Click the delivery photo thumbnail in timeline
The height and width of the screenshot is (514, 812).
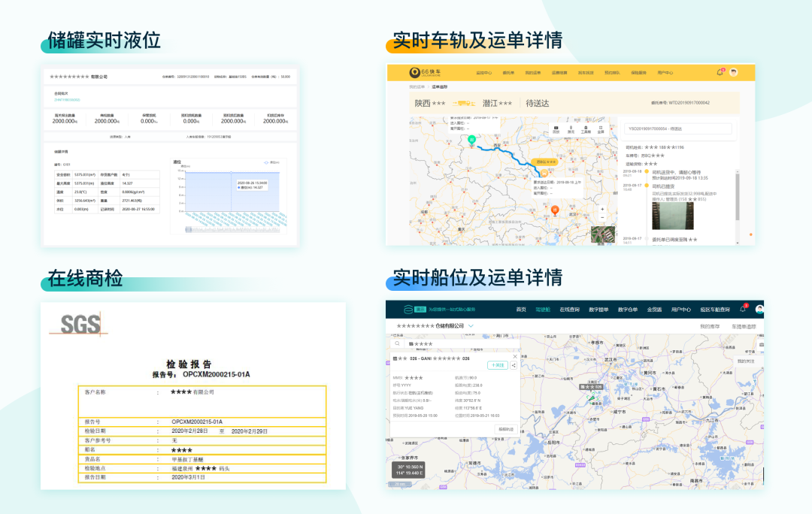coord(673,217)
